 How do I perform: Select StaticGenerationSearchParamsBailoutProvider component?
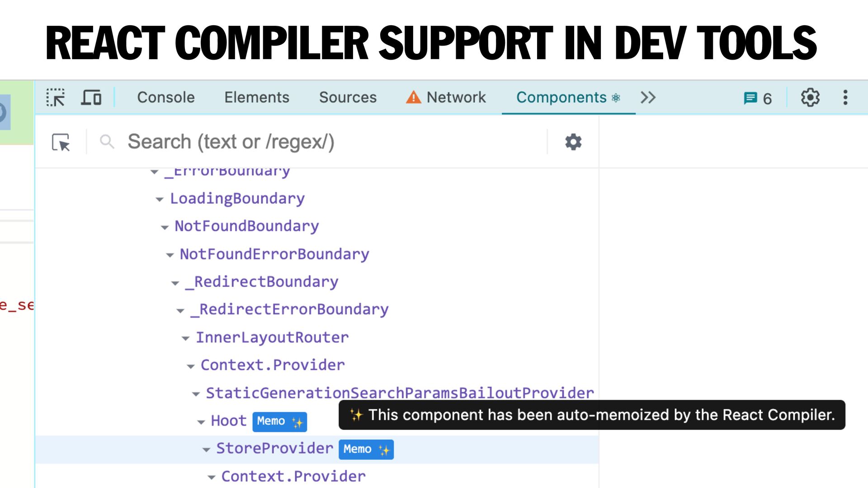tap(400, 393)
